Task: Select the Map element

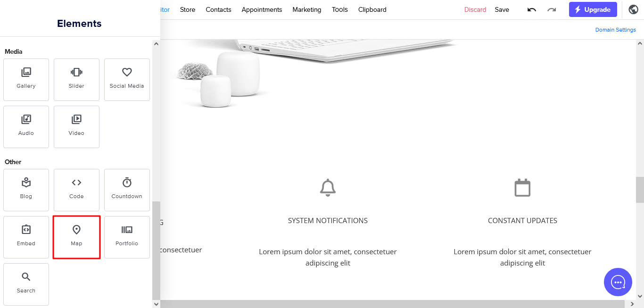Action: 76,237
